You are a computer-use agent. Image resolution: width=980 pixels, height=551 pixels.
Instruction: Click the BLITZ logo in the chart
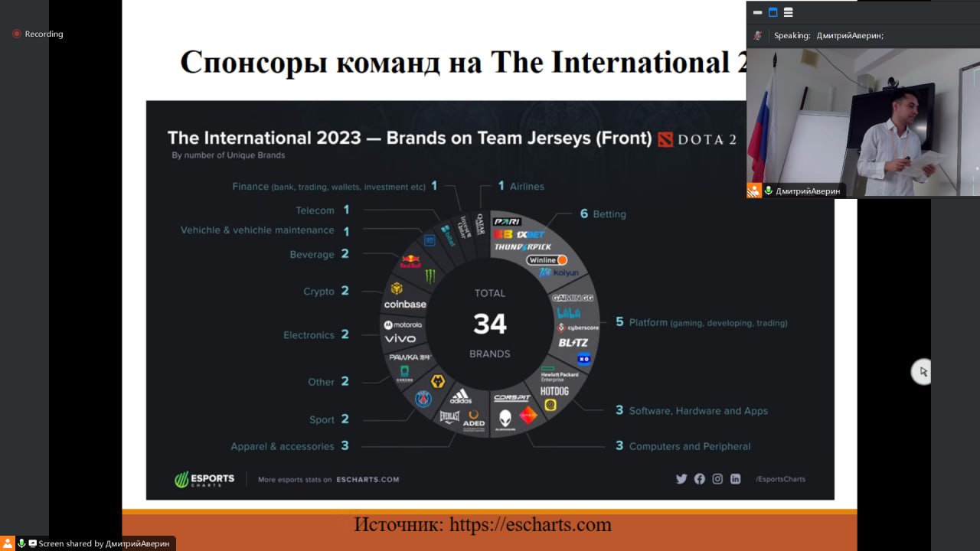(x=573, y=343)
